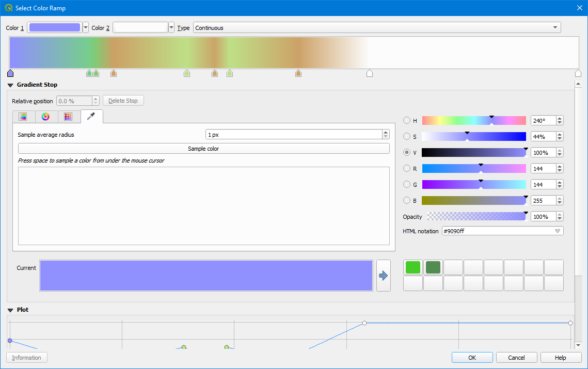Viewport: 588px width, 369px height.
Task: Select the V radio button
Action: [407, 152]
